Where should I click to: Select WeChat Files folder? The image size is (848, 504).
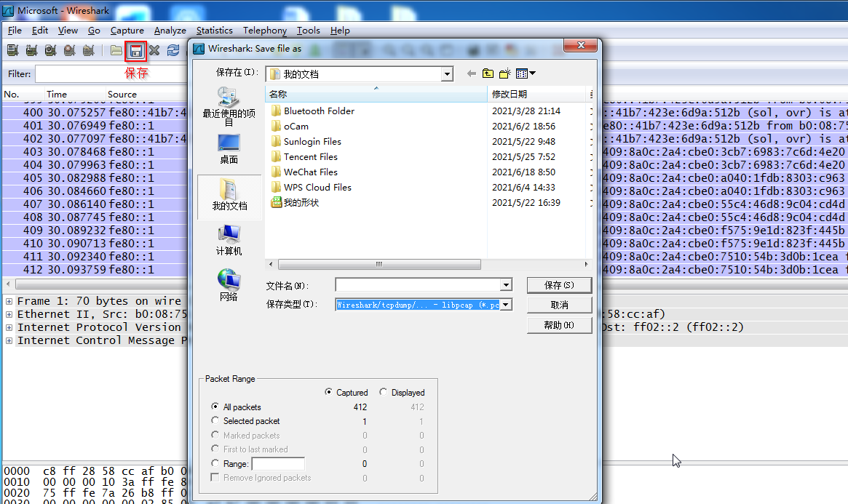(304, 172)
